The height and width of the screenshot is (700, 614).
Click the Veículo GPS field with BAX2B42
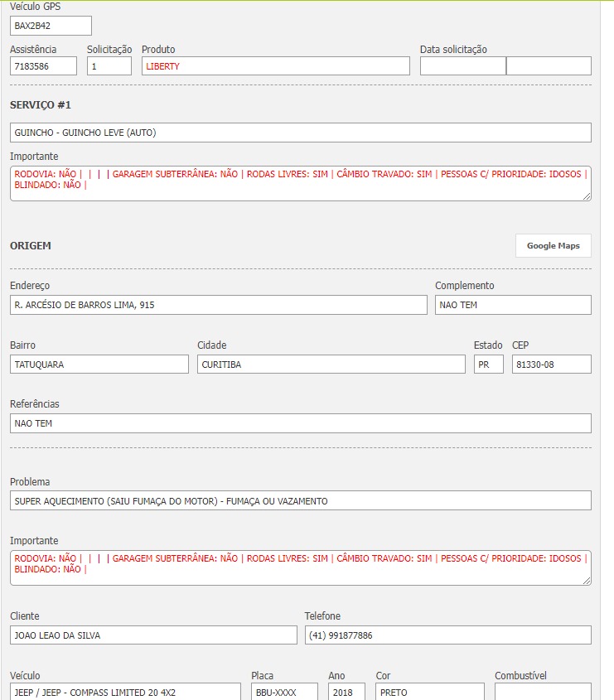pyautogui.click(x=51, y=26)
